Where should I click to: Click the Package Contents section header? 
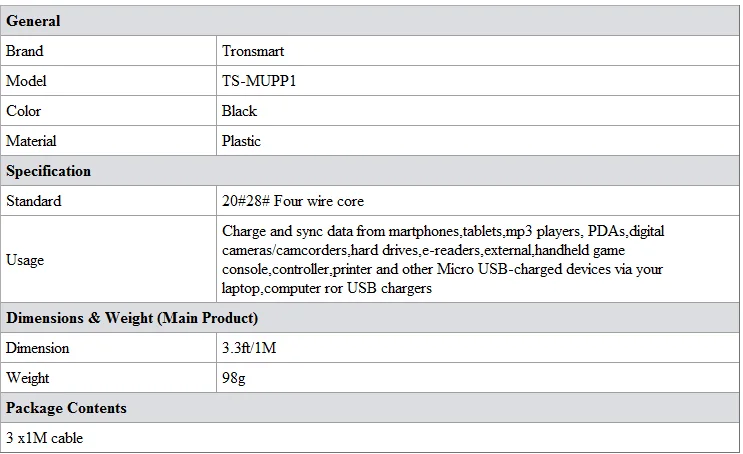66,408
